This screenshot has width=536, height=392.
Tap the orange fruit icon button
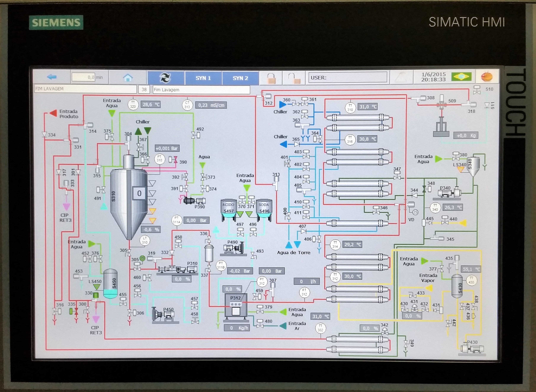[487, 77]
